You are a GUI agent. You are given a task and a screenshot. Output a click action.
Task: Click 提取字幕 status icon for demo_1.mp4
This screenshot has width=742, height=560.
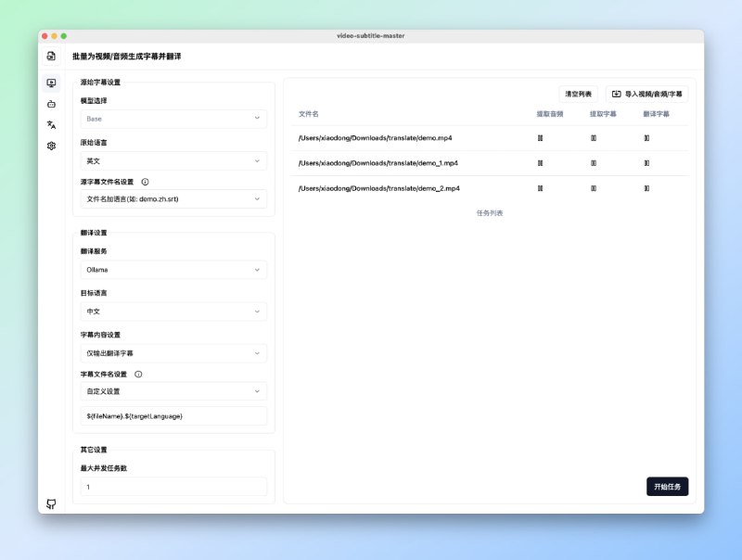click(x=593, y=163)
